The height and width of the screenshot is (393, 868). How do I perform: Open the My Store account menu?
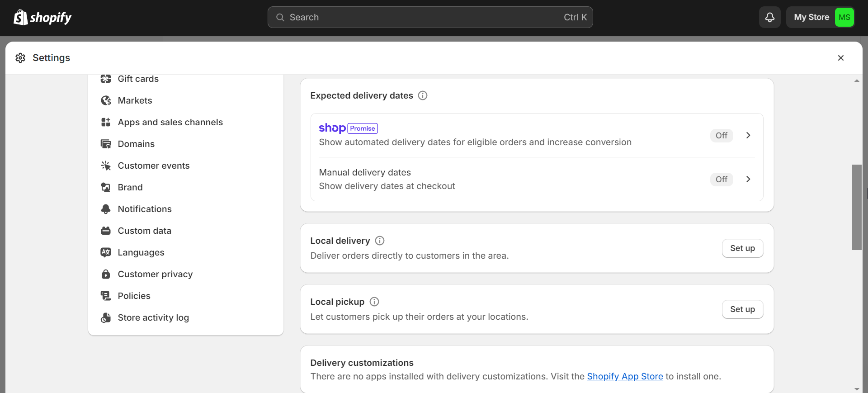click(x=821, y=17)
